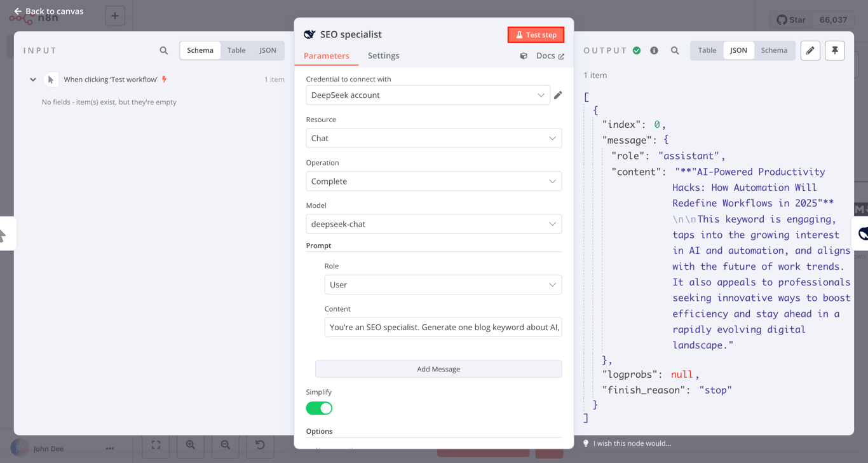Search input data with the INPUT magnifier icon

coord(163,50)
